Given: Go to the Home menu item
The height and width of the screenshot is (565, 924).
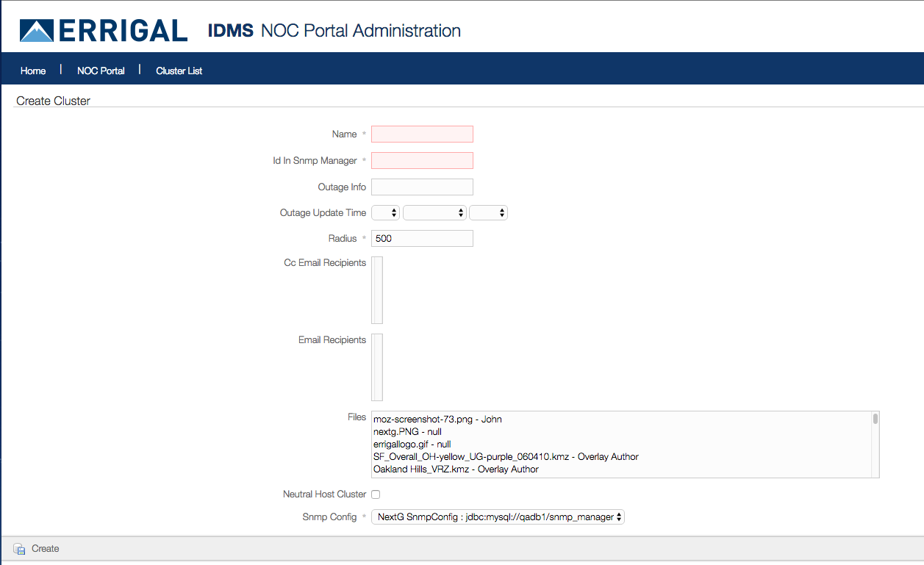Looking at the screenshot, I should 33,71.
